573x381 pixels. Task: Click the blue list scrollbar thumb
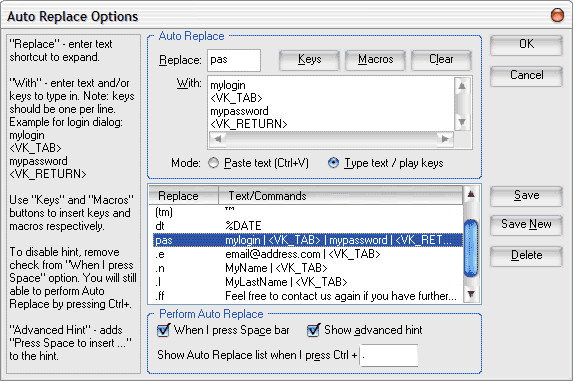471,248
